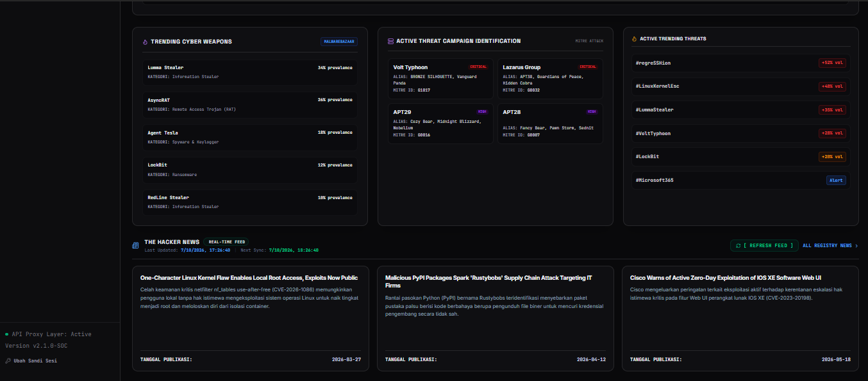Click the #LockBit trending threat hashtag
The width and height of the screenshot is (868, 381).
[647, 156]
